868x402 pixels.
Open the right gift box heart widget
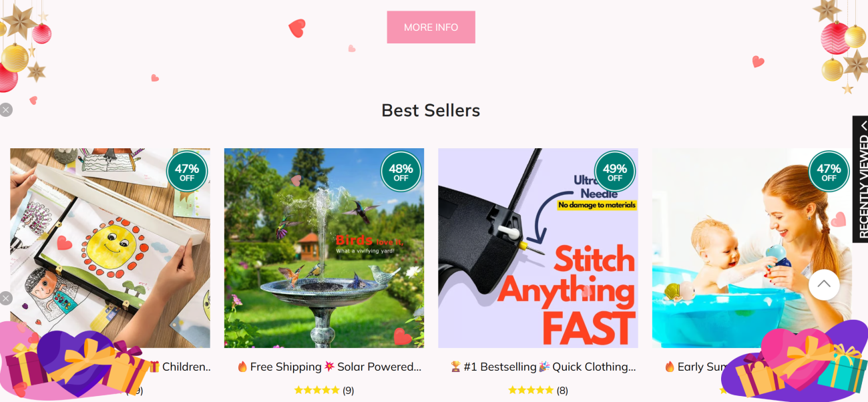(x=795, y=361)
